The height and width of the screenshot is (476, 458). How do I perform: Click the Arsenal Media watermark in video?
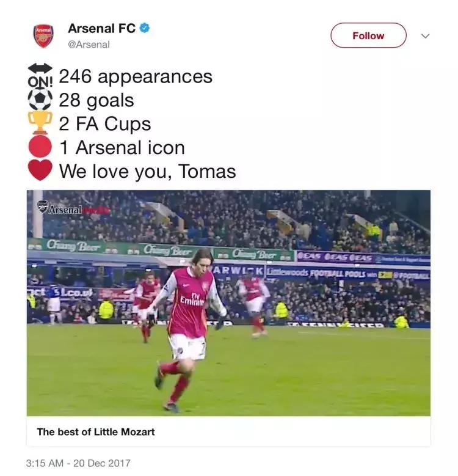(x=72, y=208)
